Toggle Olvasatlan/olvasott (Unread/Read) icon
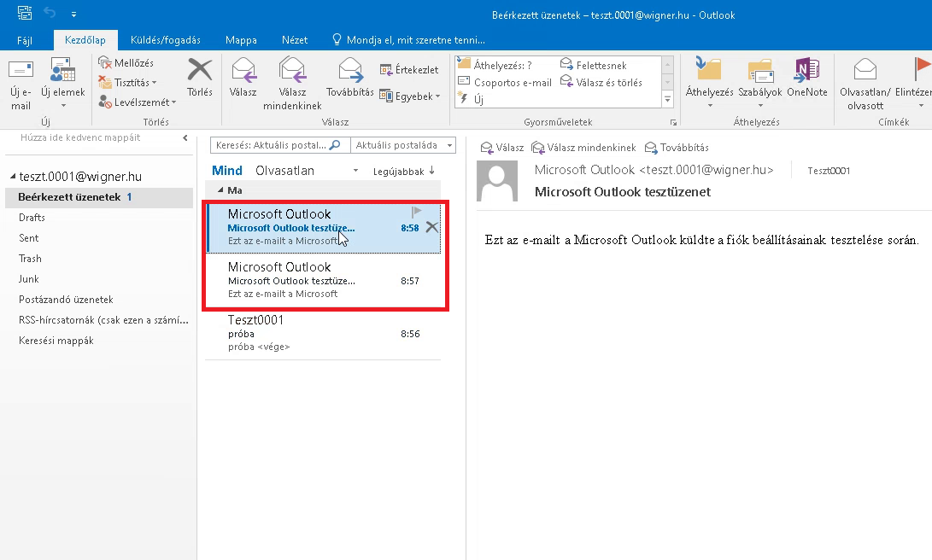932x560 pixels. 865,69
